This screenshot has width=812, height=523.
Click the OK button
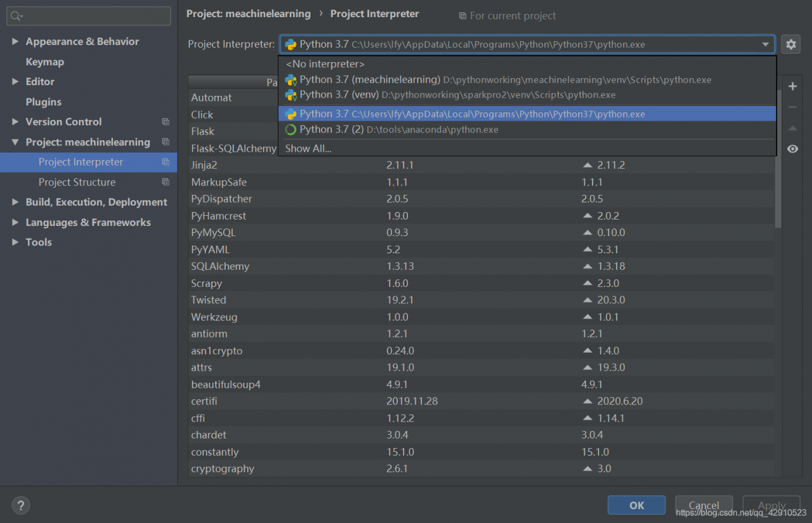(636, 505)
